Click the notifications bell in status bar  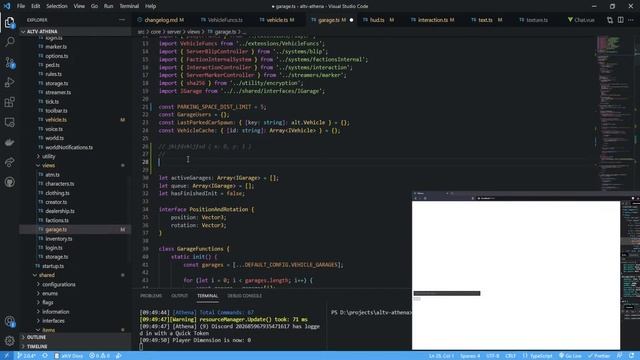pyautogui.click(x=631, y=356)
